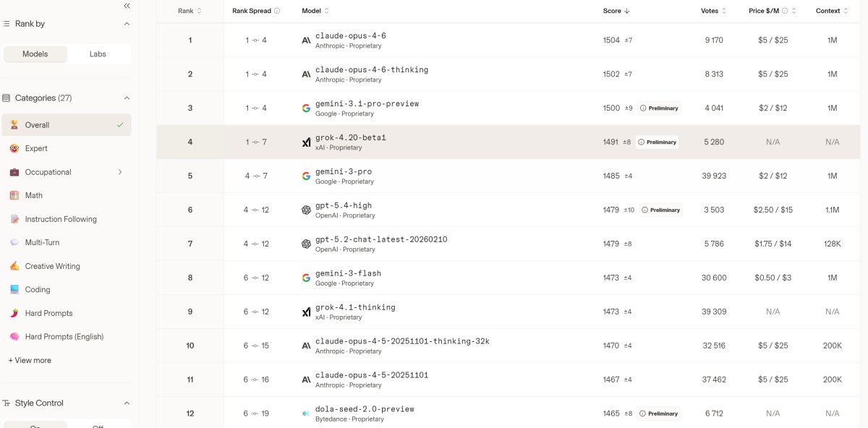This screenshot has height=428, width=868.
Task: Collapse the Categories section
Action: tap(127, 98)
